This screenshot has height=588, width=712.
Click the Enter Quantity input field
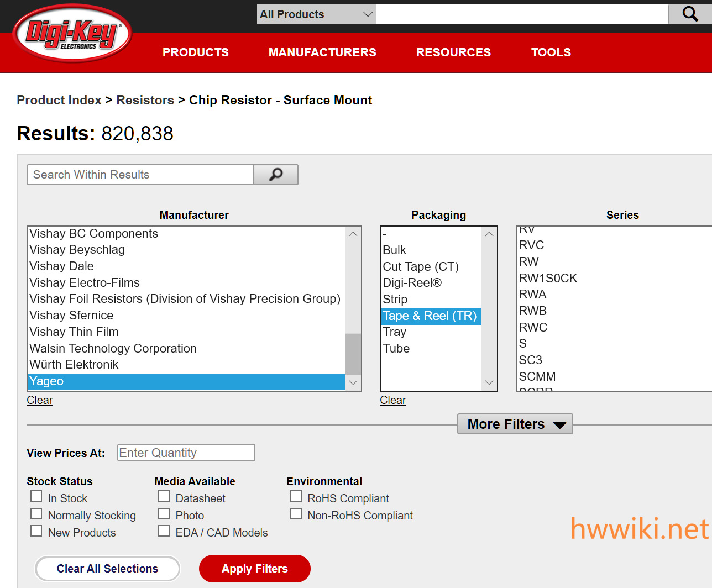click(x=186, y=453)
